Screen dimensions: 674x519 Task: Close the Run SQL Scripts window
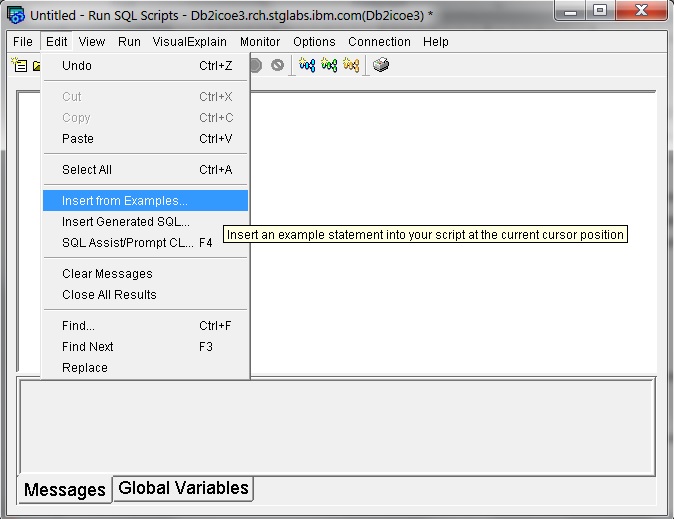click(641, 11)
